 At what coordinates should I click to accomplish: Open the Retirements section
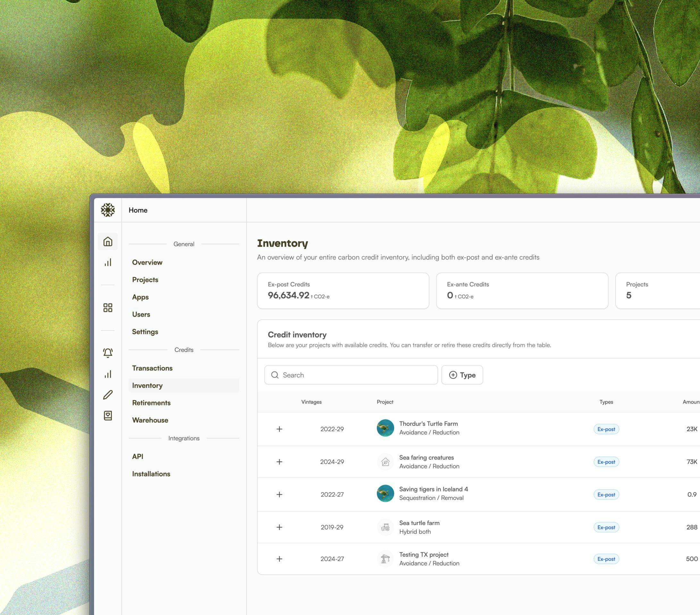pos(151,403)
